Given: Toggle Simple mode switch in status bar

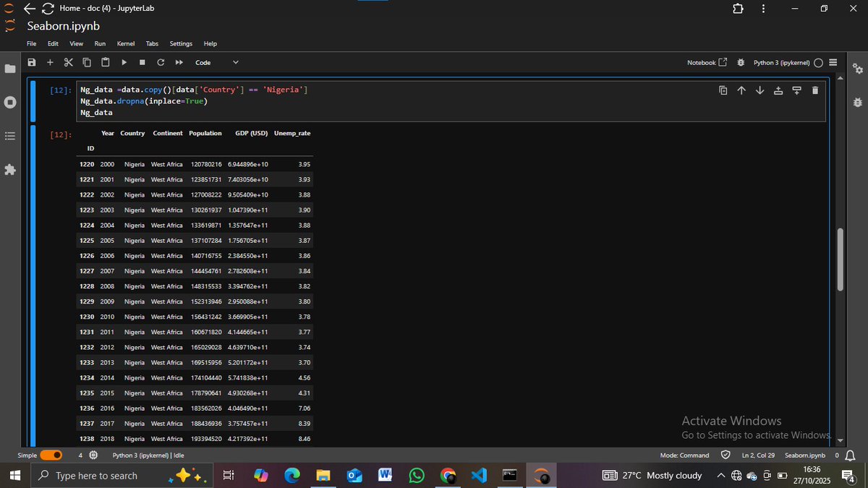Looking at the screenshot, I should point(51,455).
